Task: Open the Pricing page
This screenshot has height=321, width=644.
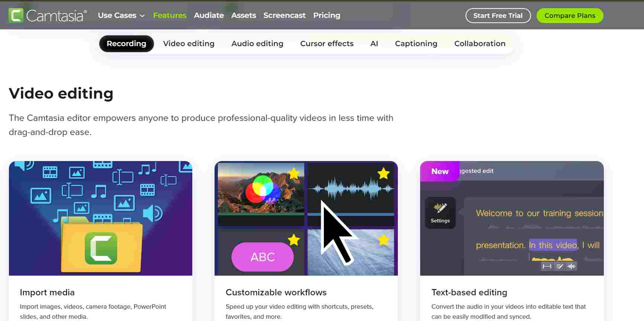Action: point(326,15)
